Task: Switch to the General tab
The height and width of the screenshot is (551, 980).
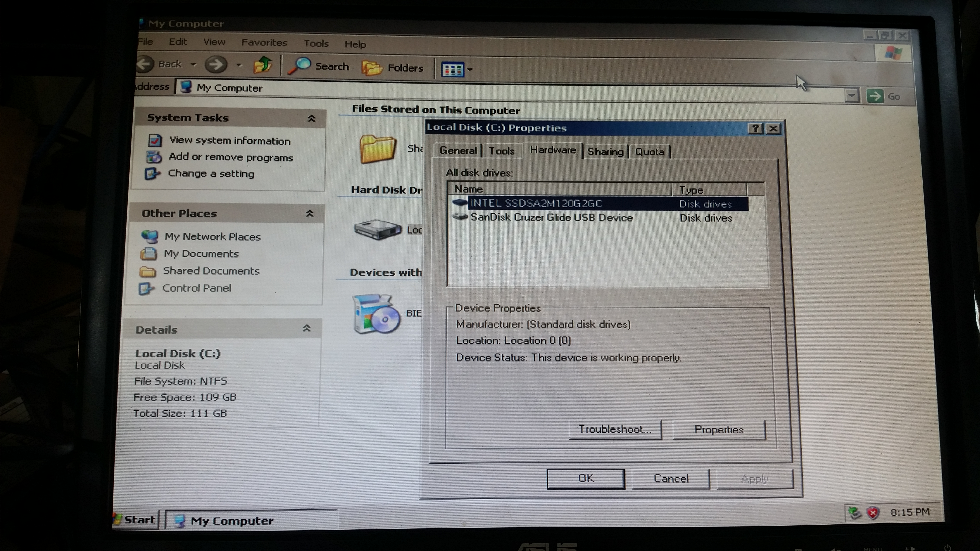Action: [x=458, y=151]
